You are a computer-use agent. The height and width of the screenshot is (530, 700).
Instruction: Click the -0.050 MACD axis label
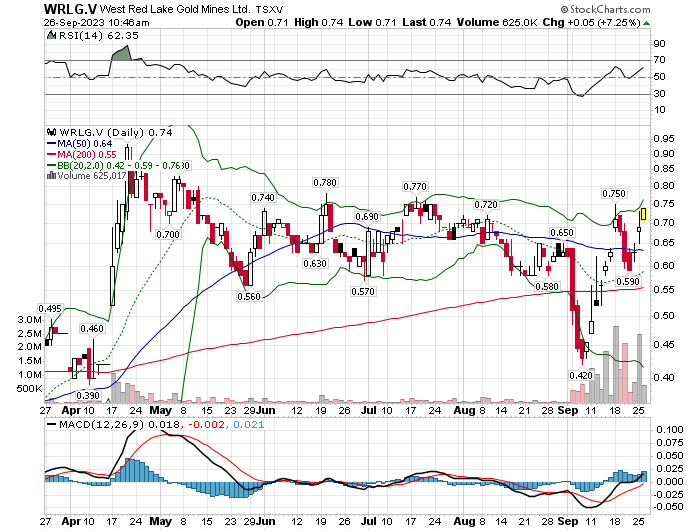tap(668, 507)
